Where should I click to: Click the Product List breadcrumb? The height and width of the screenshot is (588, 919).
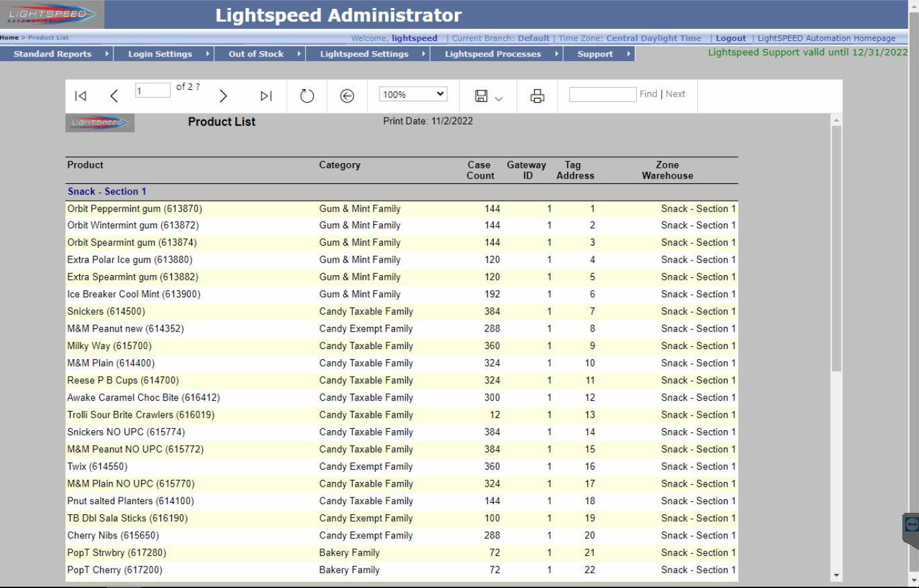(48, 38)
